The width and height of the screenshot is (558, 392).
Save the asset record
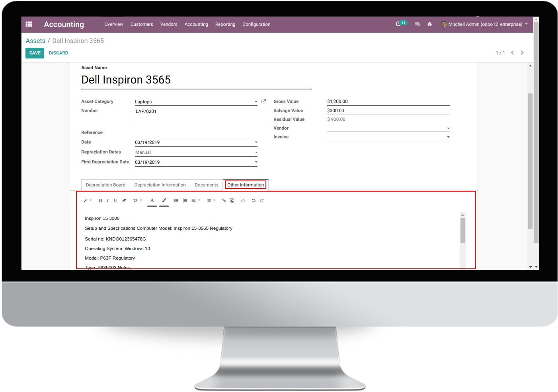[35, 53]
